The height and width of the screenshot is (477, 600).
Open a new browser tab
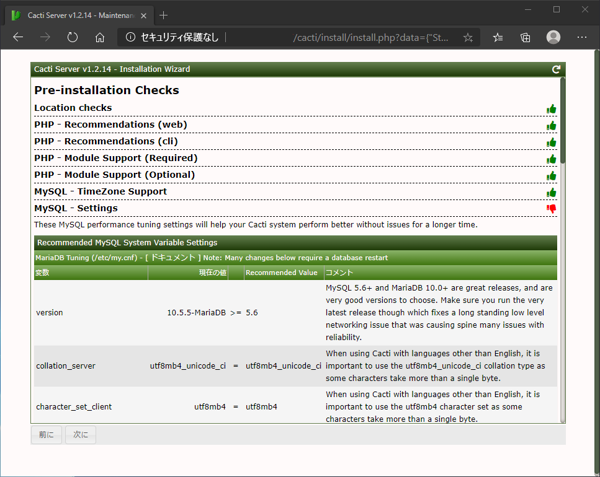163,15
